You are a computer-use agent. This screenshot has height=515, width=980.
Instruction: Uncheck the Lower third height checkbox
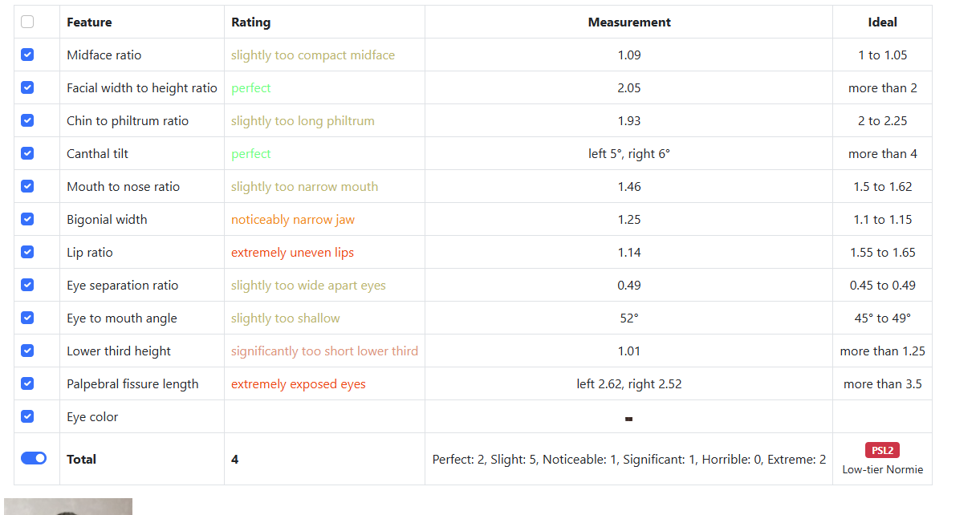pos(27,351)
